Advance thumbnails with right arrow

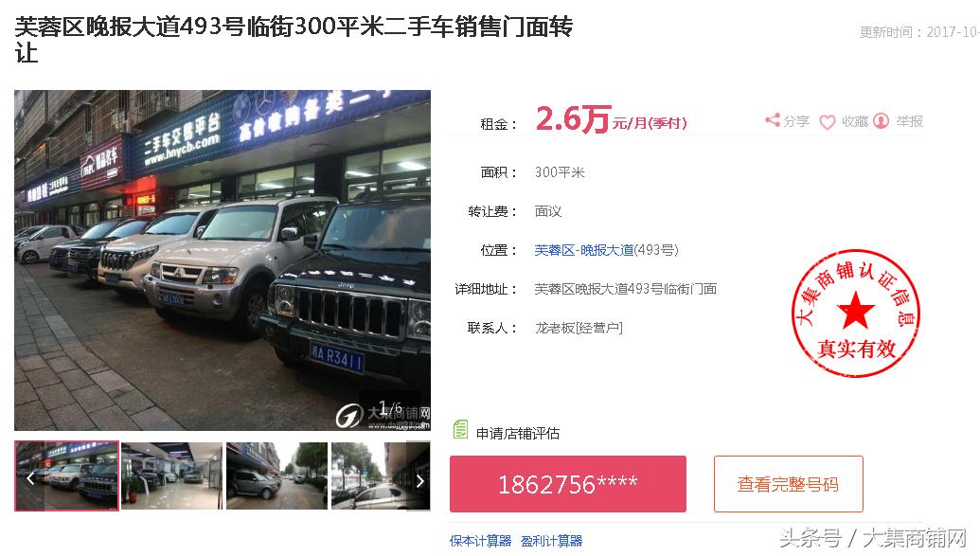[x=420, y=481]
